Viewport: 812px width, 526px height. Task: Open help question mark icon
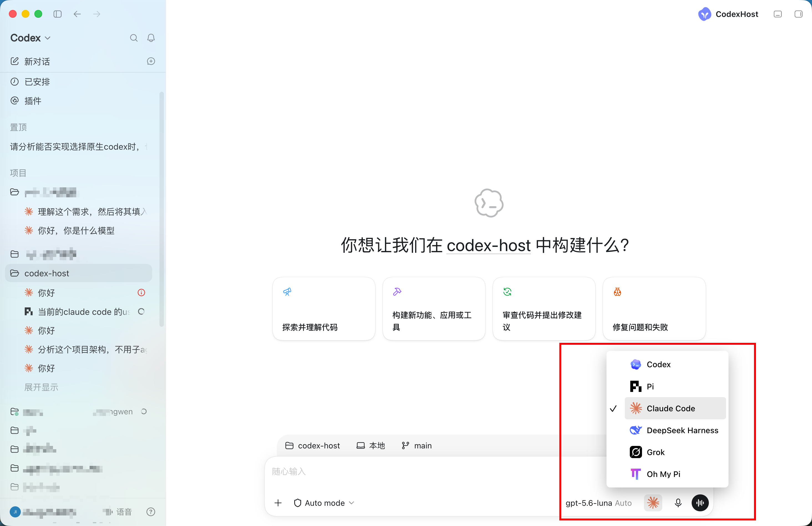[x=151, y=512]
